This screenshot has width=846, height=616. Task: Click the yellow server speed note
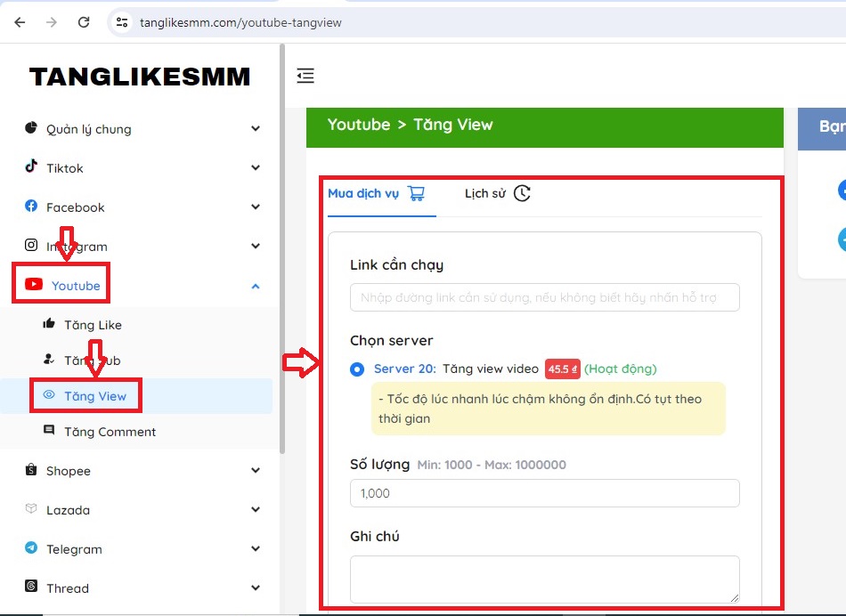click(x=549, y=409)
